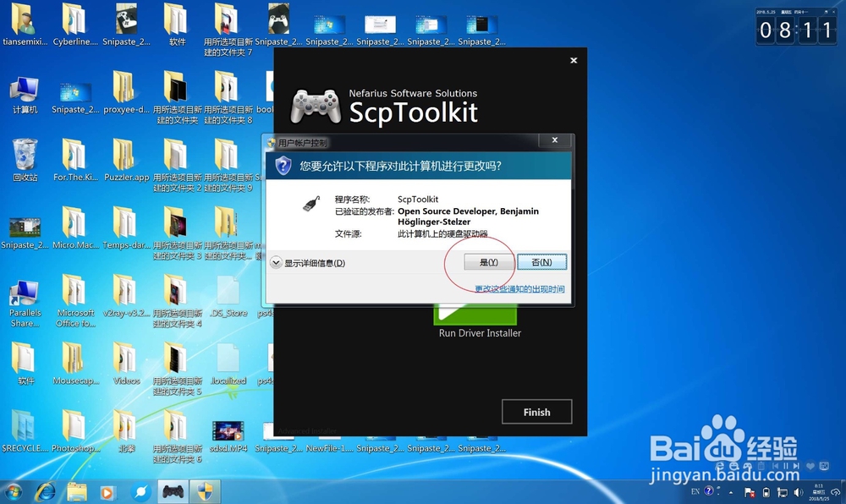Image resolution: width=846 pixels, height=504 pixels.
Task: Select the $RECYCLE folder icon
Action: point(25,432)
